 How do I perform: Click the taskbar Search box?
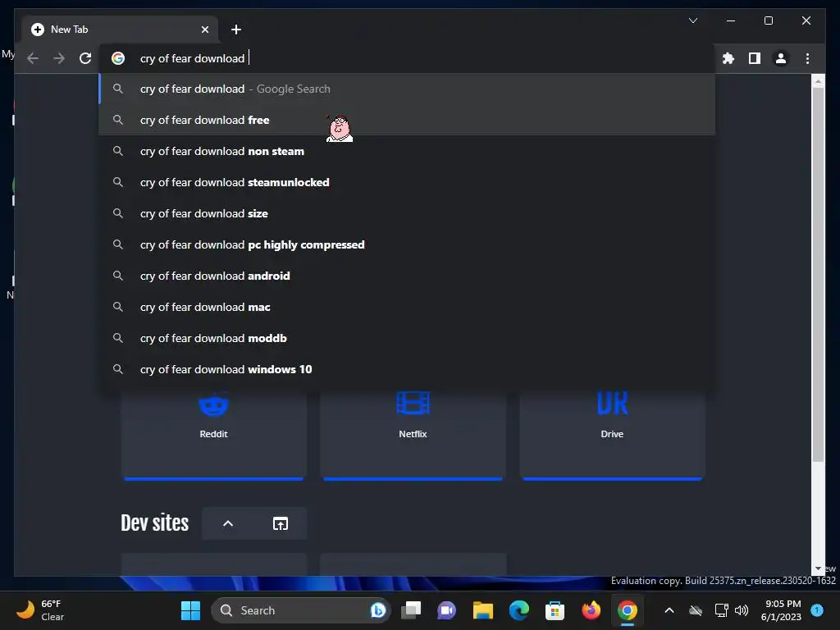pos(300,610)
